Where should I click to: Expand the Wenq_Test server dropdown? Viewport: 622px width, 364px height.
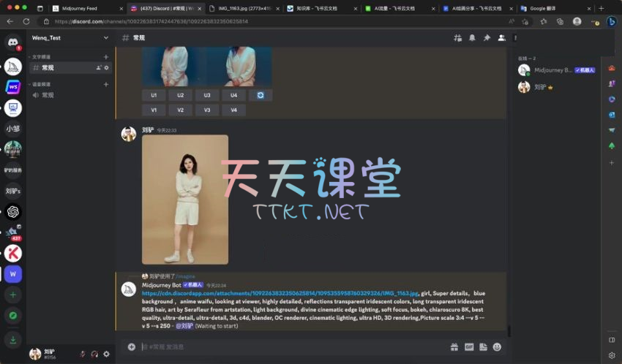[106, 37]
